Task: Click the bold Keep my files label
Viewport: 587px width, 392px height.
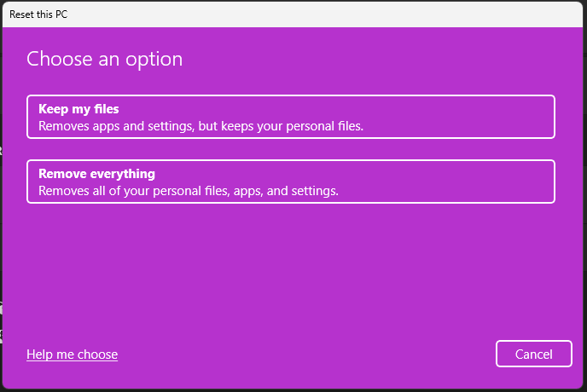Action: pos(78,109)
